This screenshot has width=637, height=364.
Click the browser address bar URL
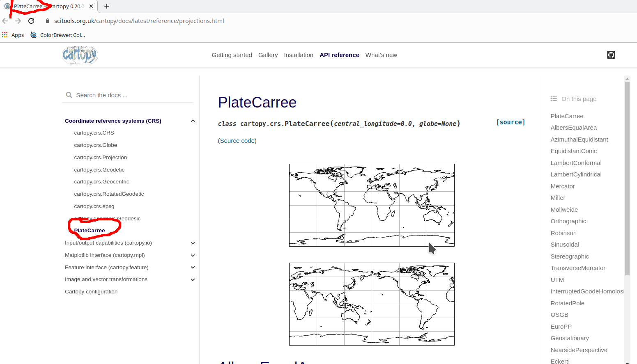139,21
